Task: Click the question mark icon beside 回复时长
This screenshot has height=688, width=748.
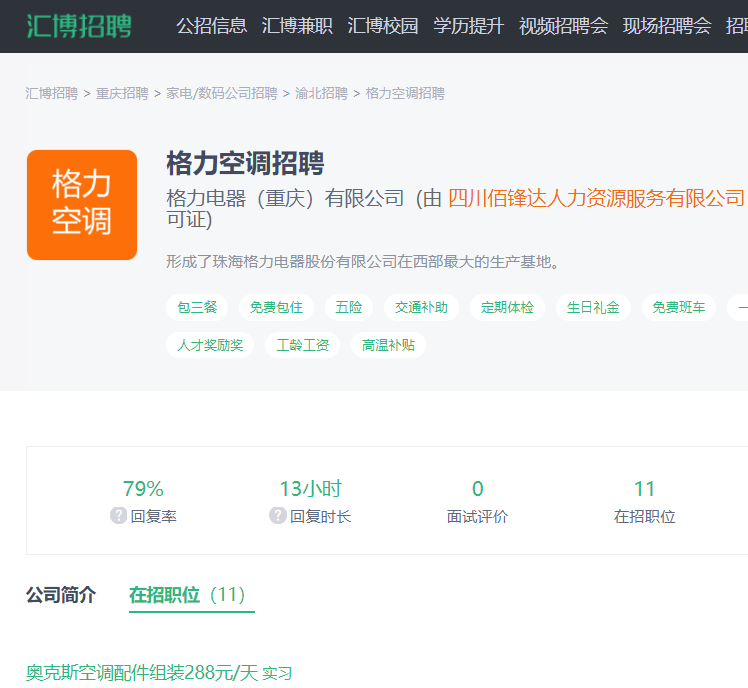Action: click(x=278, y=516)
